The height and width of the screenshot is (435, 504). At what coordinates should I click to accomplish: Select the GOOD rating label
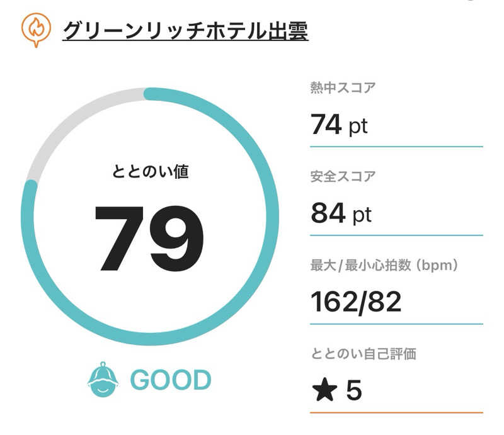[x=171, y=380]
